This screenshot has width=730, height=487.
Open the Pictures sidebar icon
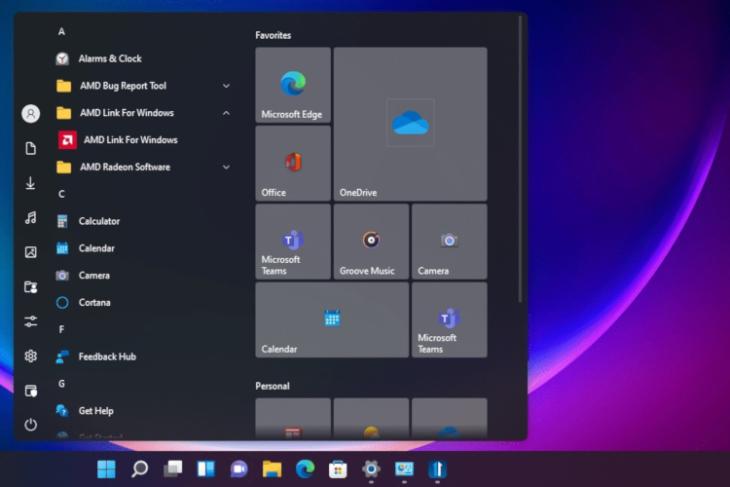pyautogui.click(x=31, y=252)
